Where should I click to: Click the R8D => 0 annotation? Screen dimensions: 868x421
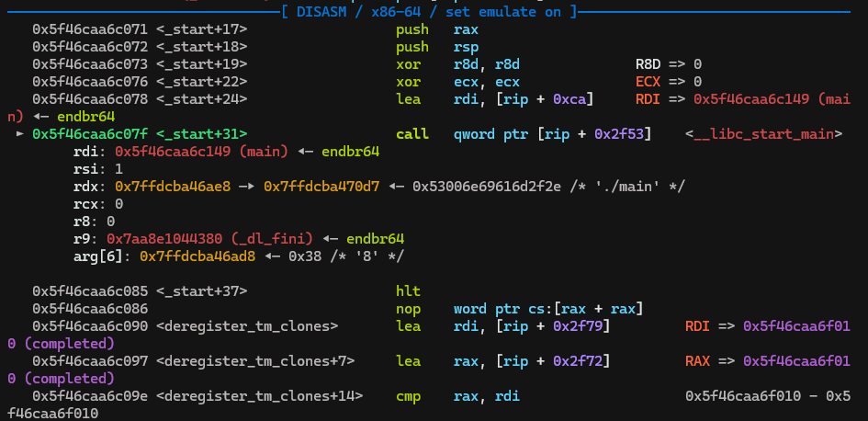click(668, 64)
